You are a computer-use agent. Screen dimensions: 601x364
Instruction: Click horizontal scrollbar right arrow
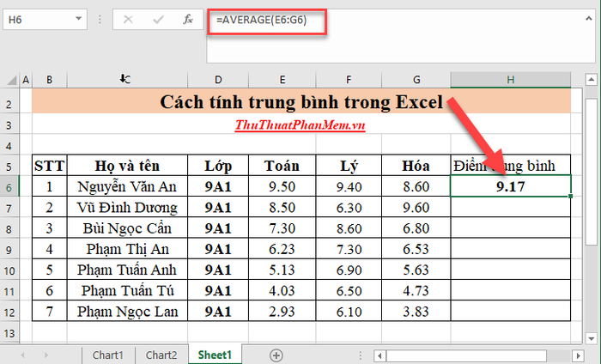[x=578, y=355]
